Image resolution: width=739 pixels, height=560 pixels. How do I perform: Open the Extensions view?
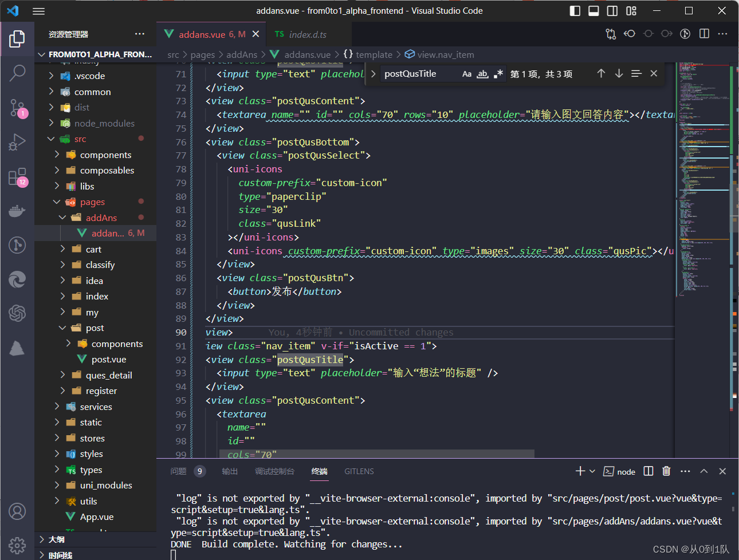[x=17, y=177]
